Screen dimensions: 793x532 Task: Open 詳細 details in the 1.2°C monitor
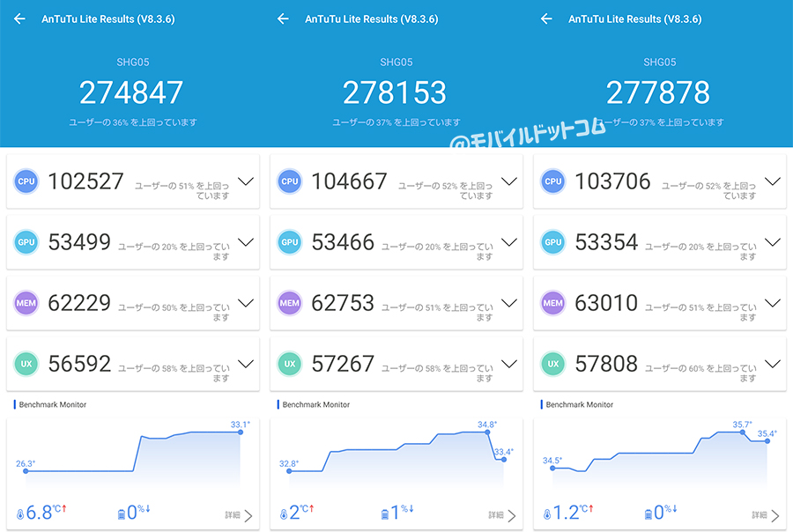[766, 515]
